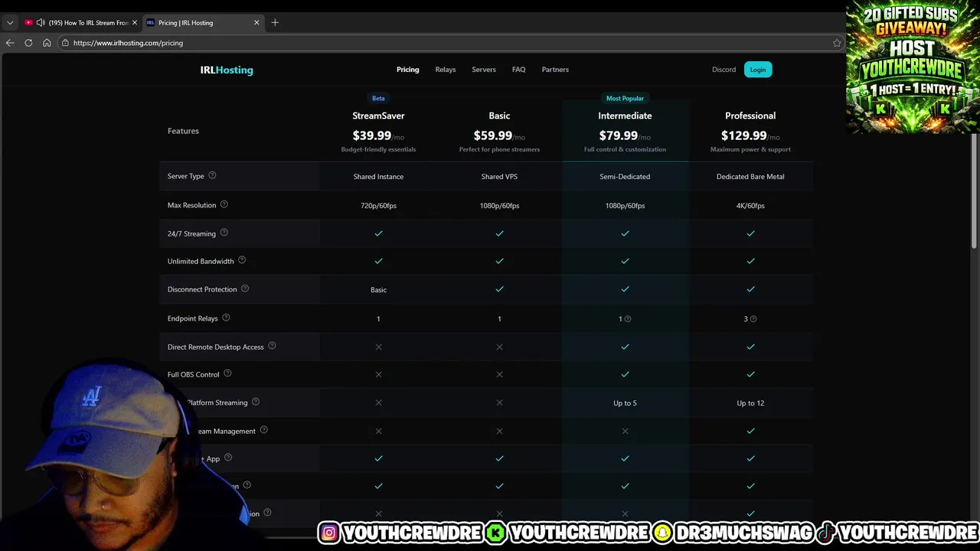Click 720p/60fps resolution cell
The image size is (980, 551).
coord(378,206)
